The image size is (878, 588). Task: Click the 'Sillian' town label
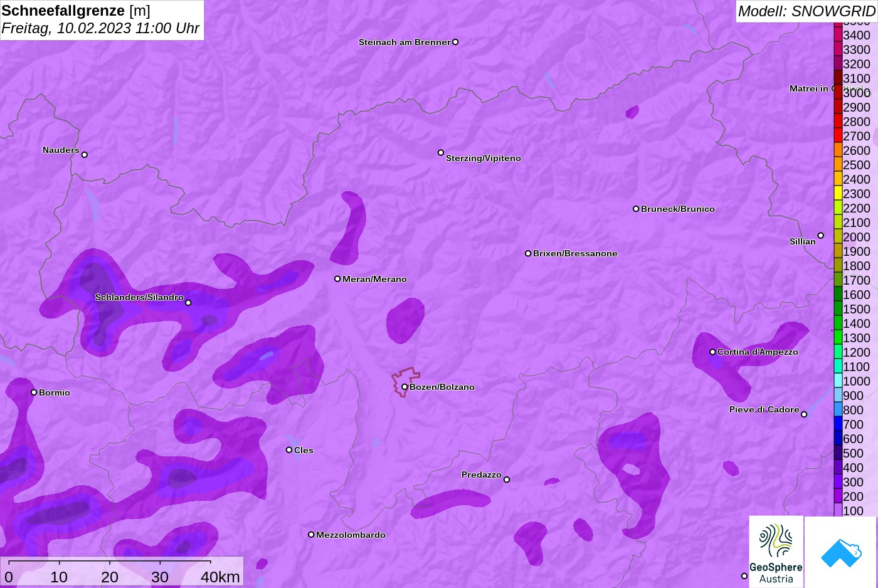803,241
